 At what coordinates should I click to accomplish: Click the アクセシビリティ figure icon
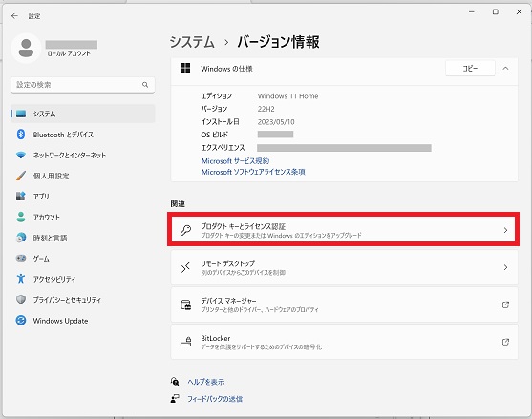21,279
